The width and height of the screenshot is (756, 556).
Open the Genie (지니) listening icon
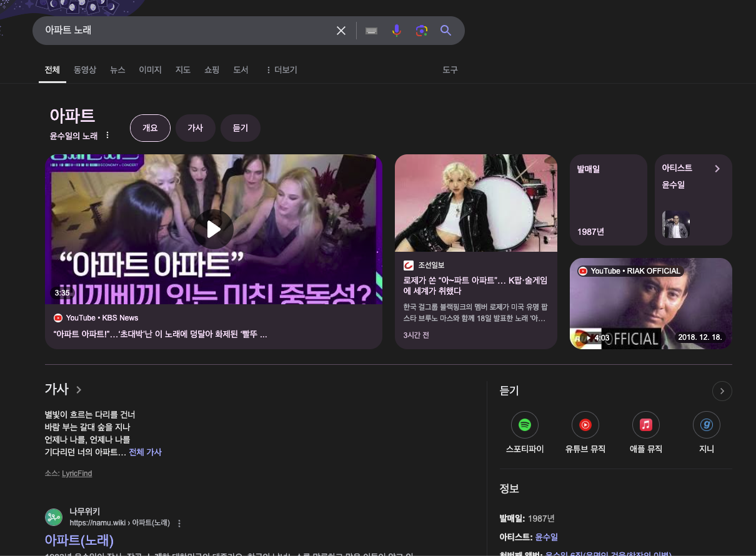pyautogui.click(x=707, y=425)
